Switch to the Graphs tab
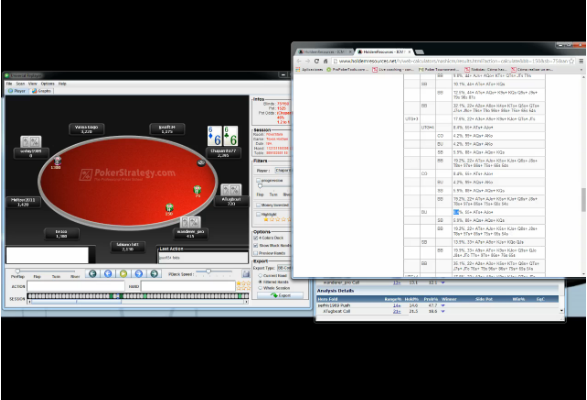The width and height of the screenshot is (587, 400). pyautogui.click(x=42, y=91)
